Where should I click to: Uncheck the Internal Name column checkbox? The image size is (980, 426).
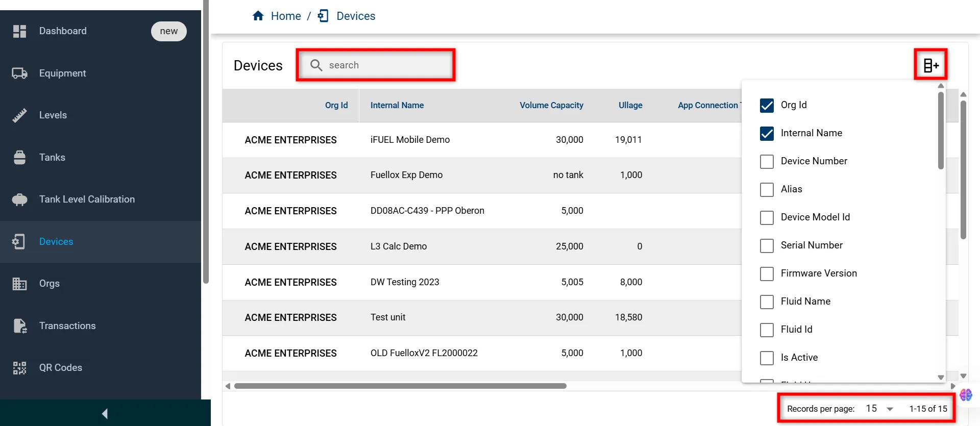point(767,133)
